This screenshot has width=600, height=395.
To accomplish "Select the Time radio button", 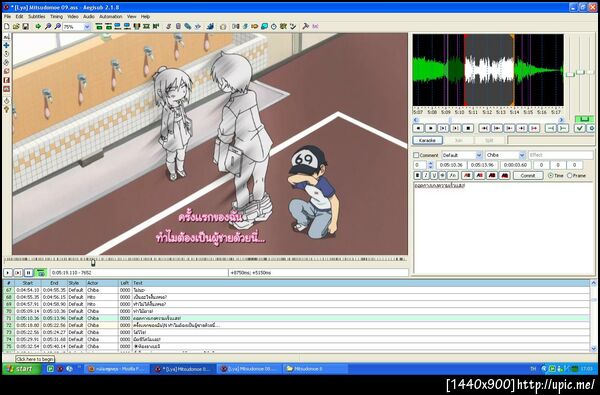I will (550, 175).
